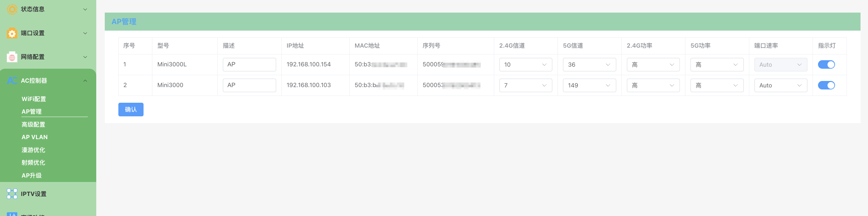Select the 高级配置 submenu link
The width and height of the screenshot is (868, 216).
(x=33, y=124)
